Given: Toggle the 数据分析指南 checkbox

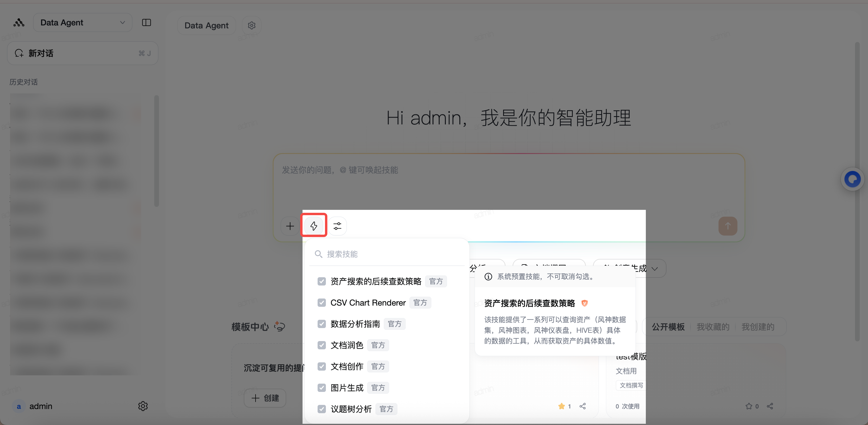Looking at the screenshot, I should pyautogui.click(x=321, y=324).
